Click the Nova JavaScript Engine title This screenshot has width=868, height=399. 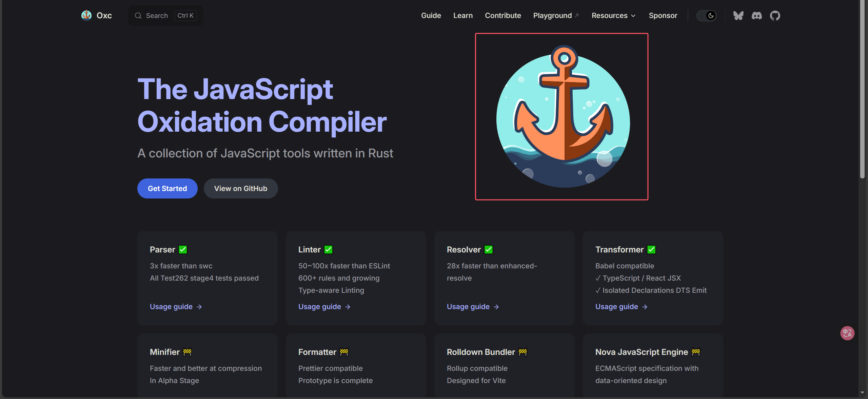point(642,352)
